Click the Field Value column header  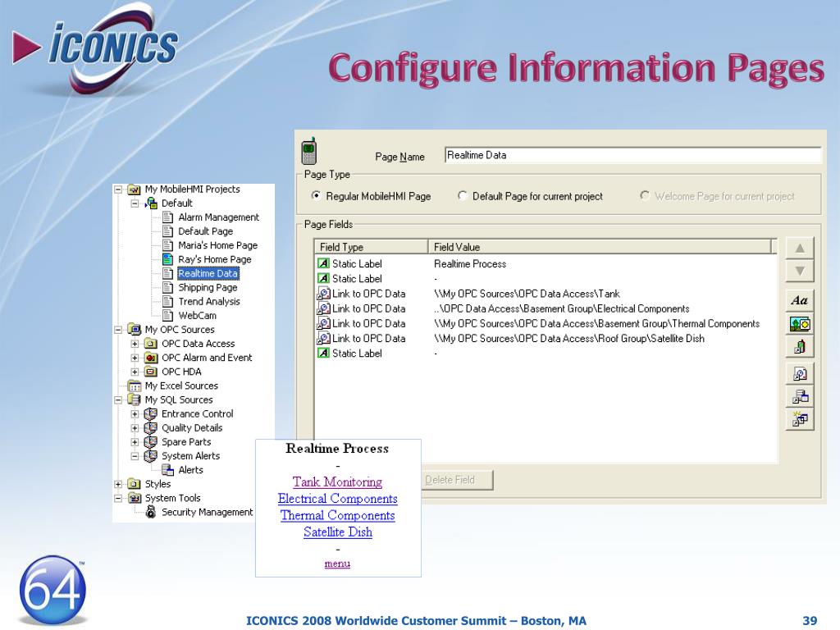tap(600, 247)
